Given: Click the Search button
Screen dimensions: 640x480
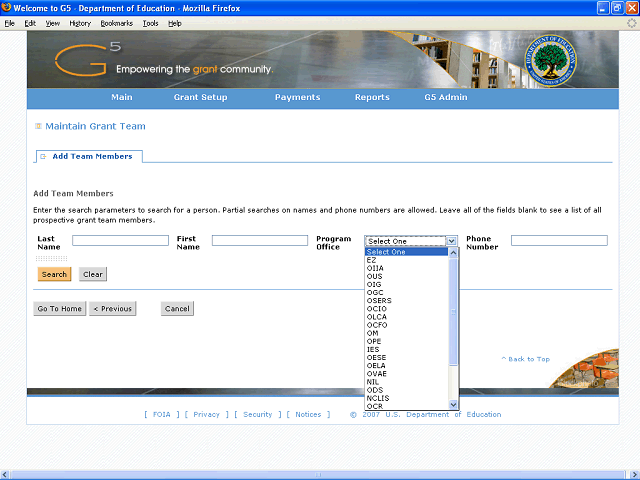Looking at the screenshot, I should point(54,274).
